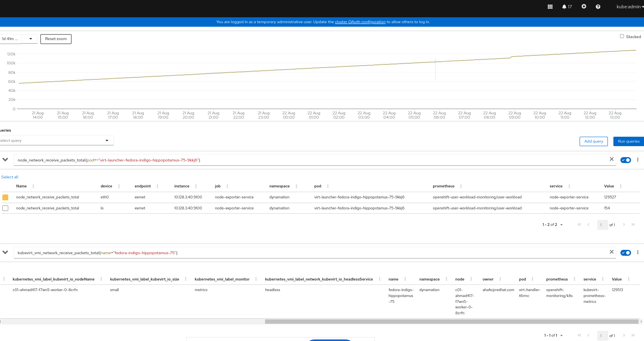Go to previous page in first table
This screenshot has height=341, width=644.
[588, 225]
